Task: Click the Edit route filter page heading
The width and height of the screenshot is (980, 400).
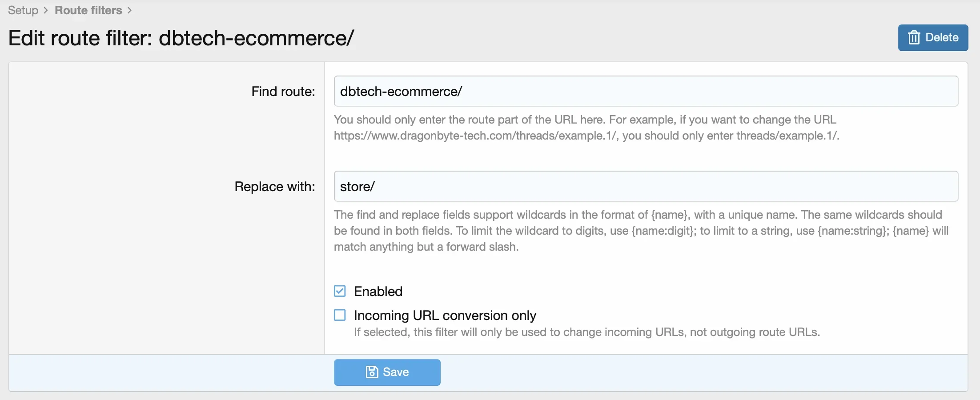Action: coord(181,38)
